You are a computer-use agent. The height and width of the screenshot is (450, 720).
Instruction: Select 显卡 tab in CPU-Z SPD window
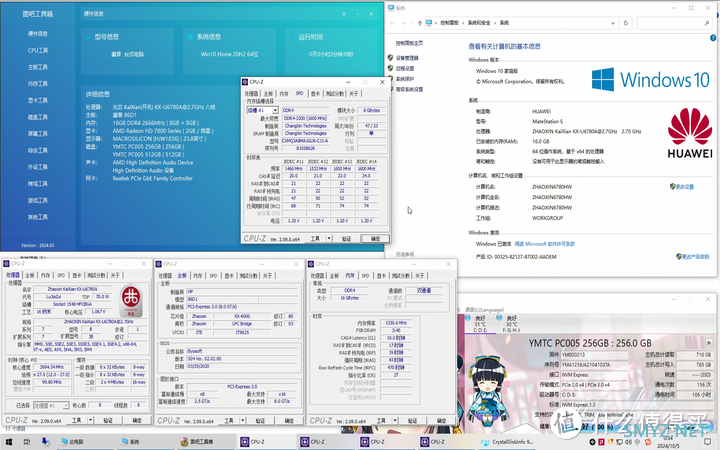[x=315, y=94]
